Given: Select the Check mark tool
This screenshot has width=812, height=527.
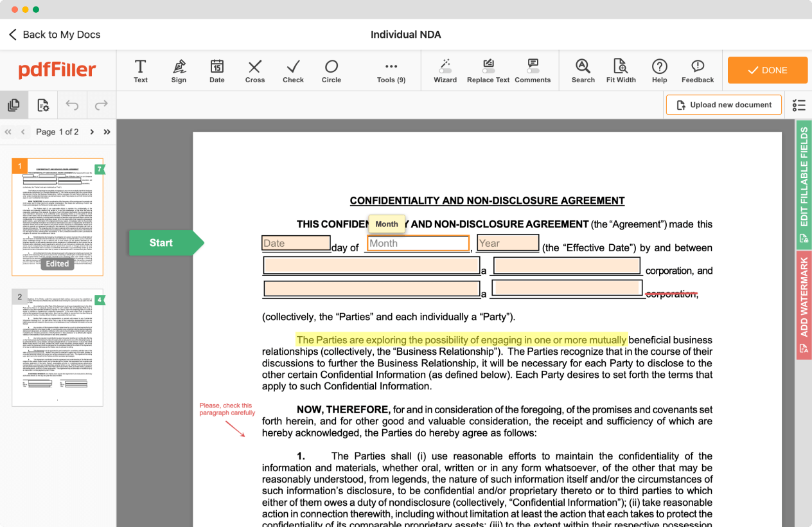Looking at the screenshot, I should pos(293,70).
